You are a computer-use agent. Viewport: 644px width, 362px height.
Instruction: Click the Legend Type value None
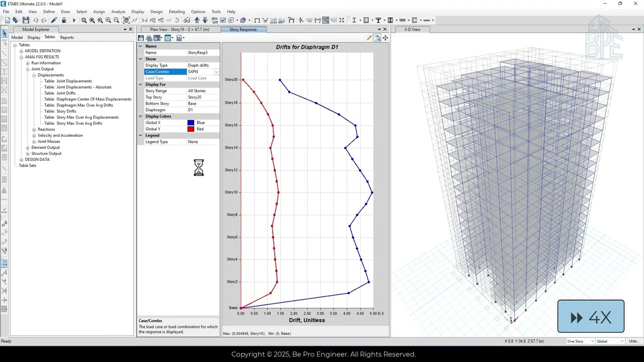coord(203,142)
